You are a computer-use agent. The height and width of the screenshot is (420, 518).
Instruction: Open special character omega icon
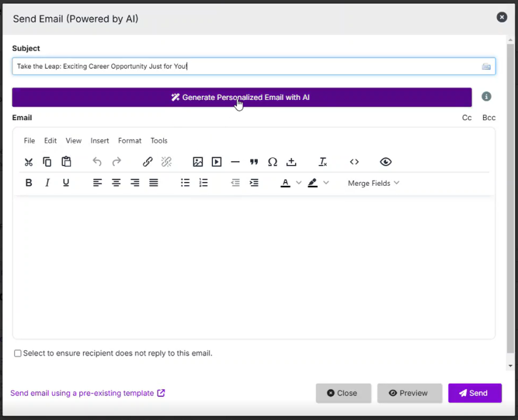click(273, 162)
